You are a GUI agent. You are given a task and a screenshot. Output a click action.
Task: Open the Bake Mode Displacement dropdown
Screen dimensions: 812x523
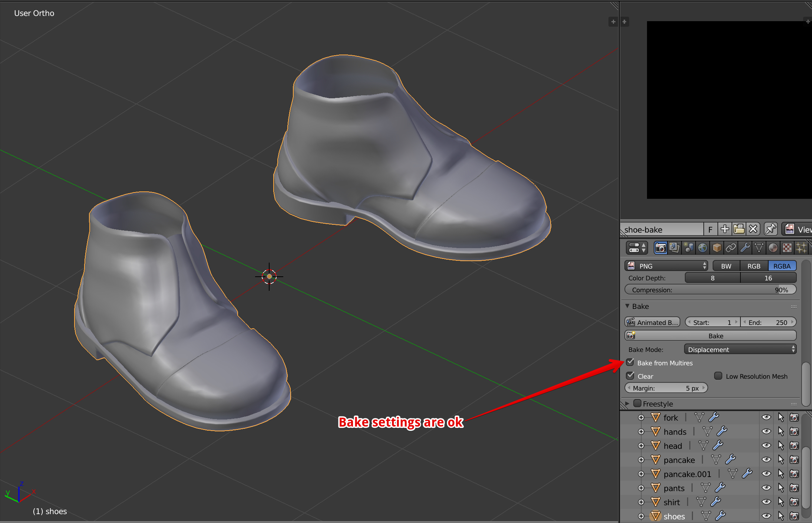740,349
